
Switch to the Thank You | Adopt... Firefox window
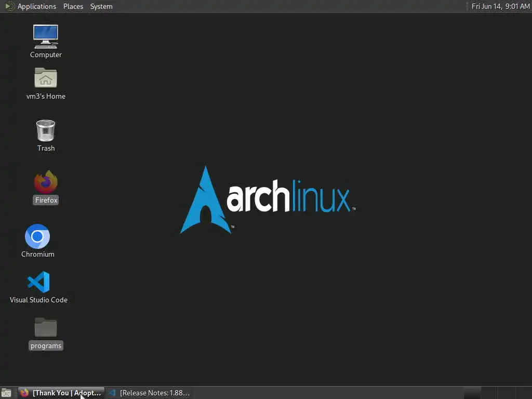(x=61, y=393)
